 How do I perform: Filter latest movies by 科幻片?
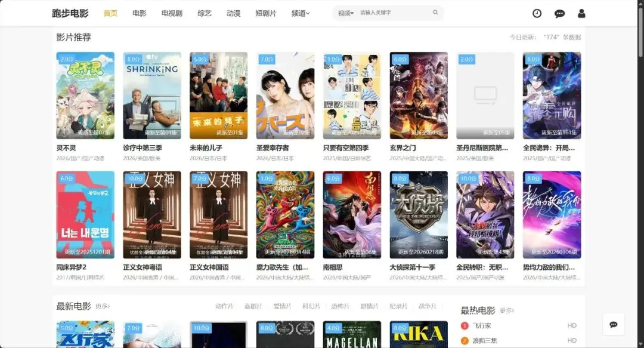[x=311, y=306]
